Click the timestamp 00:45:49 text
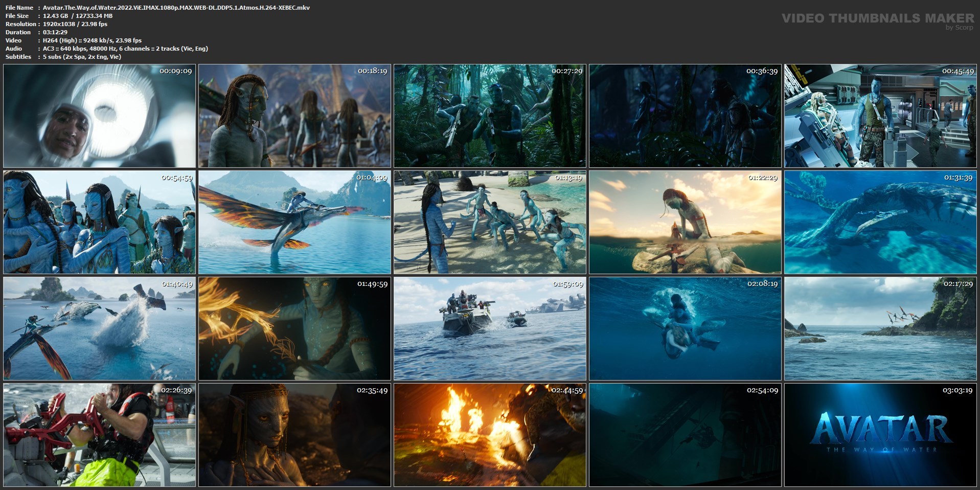The height and width of the screenshot is (490, 980). click(958, 71)
